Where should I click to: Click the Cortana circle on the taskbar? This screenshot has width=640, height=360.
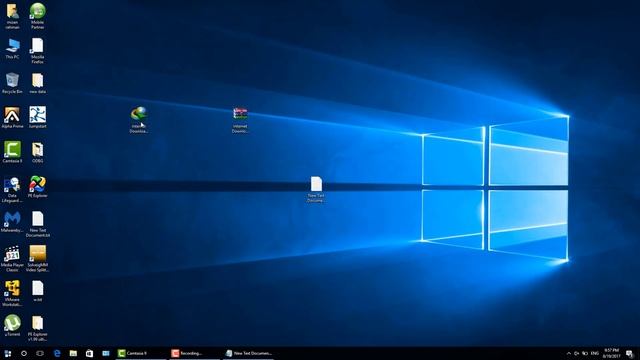point(24,353)
